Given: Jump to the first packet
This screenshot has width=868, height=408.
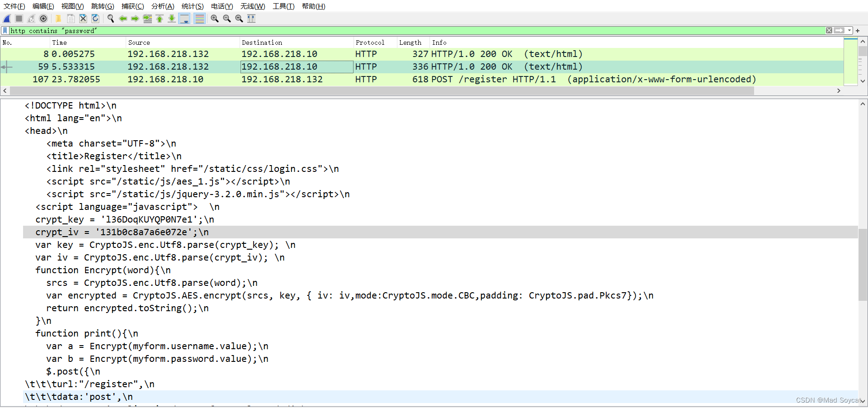Looking at the screenshot, I should (x=160, y=19).
